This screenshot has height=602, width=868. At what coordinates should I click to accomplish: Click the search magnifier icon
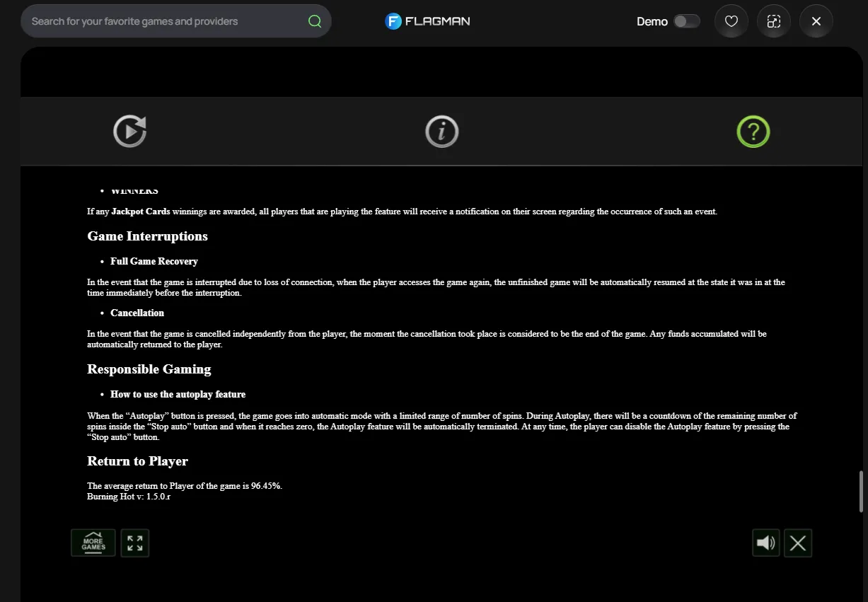(x=315, y=21)
